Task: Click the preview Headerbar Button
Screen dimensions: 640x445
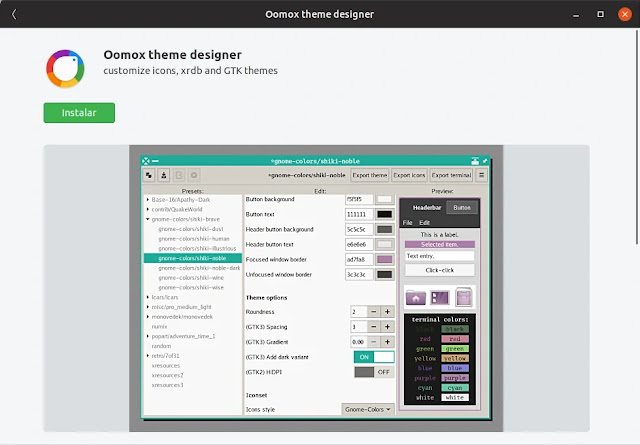Action: click(x=462, y=207)
